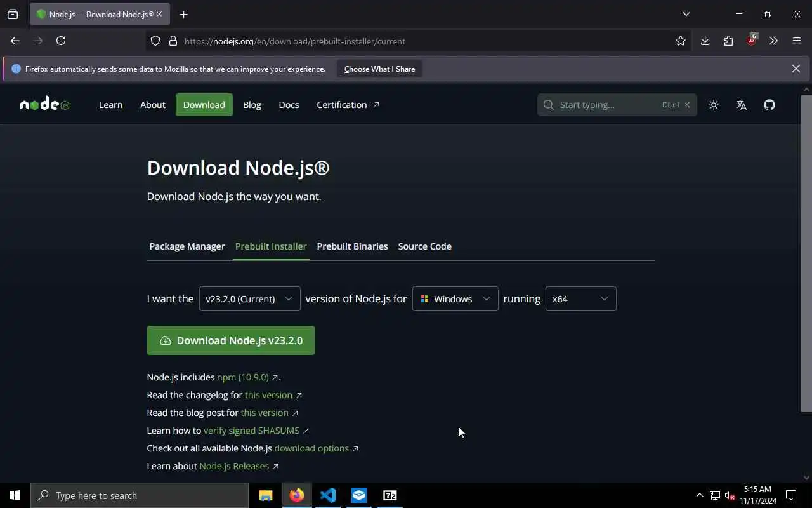
Task: Click the page vertical scrollbar thumb
Action: (x=806, y=253)
